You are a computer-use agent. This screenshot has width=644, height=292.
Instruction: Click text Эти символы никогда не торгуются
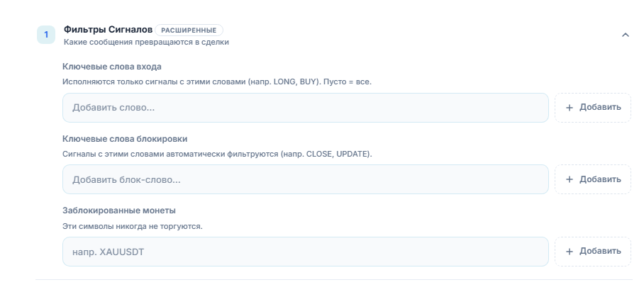tap(132, 226)
